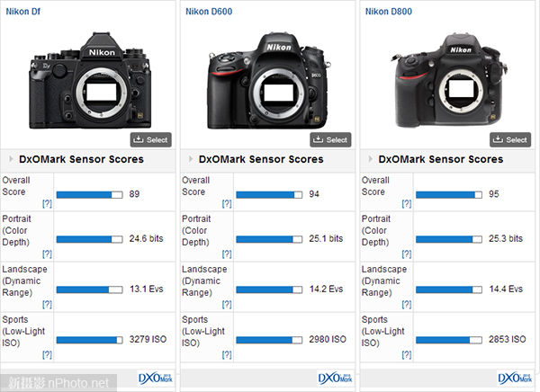This screenshot has width=540, height=392.
Task: Open the Nikon Df camera link
Action: coord(23,12)
